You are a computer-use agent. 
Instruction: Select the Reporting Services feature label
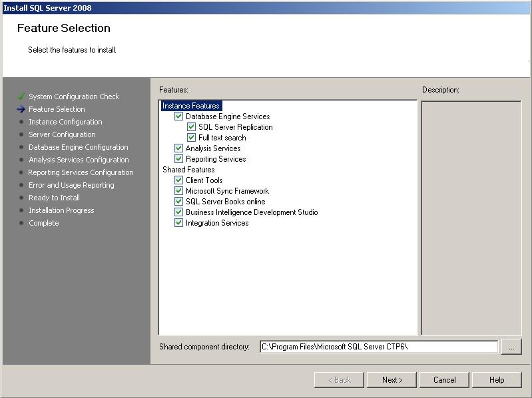point(216,159)
